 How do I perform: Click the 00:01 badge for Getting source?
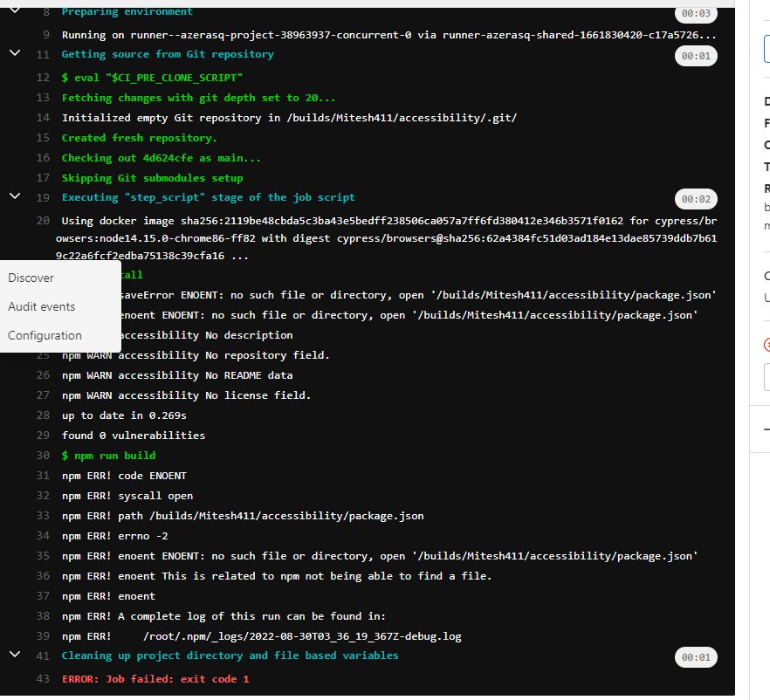[696, 56]
